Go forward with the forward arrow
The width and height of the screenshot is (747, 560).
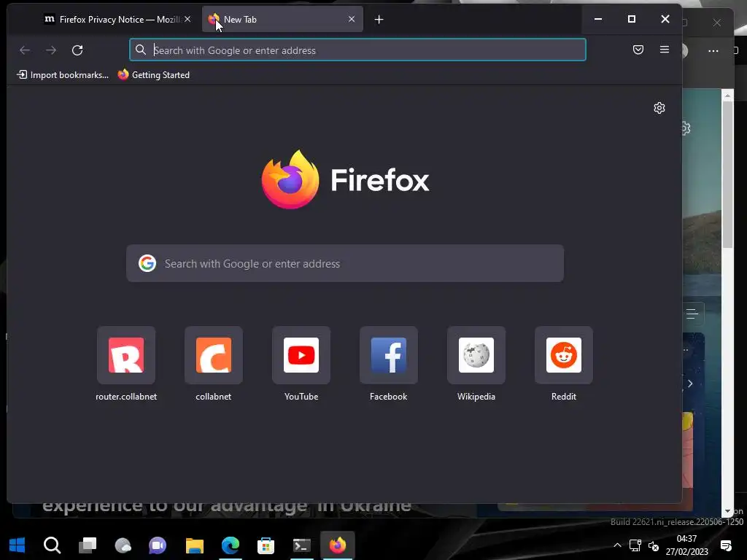[51, 50]
